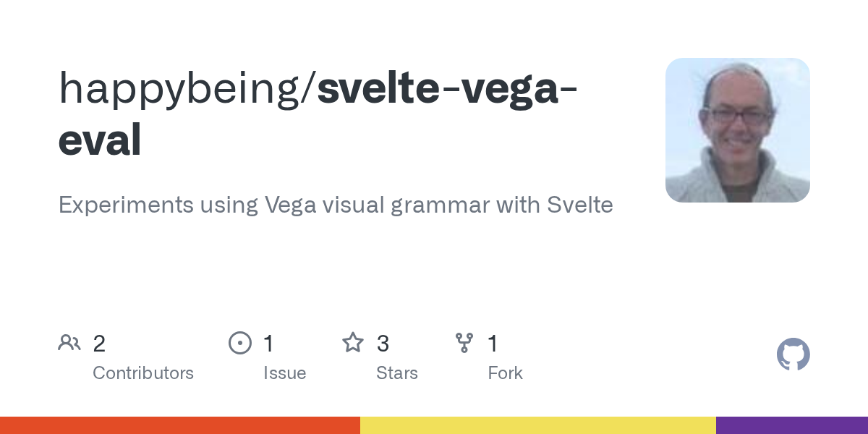Click the Contributors label
Image resolution: width=868 pixels, height=434 pixels.
tap(143, 373)
